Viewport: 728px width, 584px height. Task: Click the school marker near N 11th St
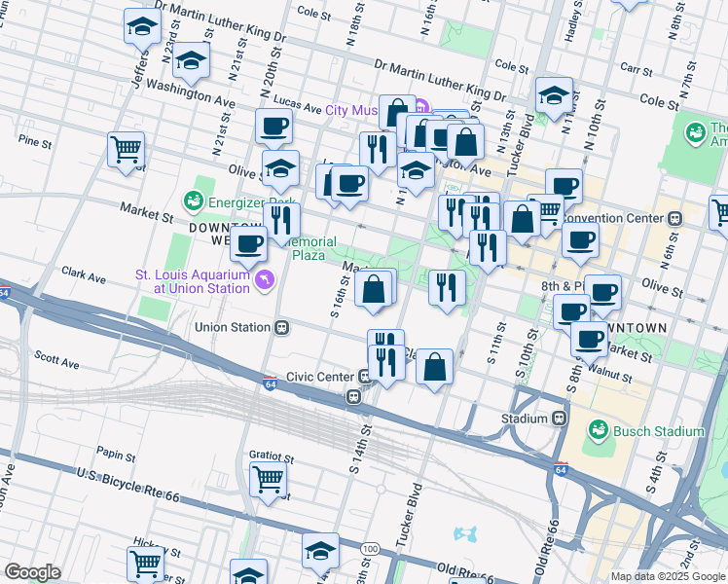(555, 98)
